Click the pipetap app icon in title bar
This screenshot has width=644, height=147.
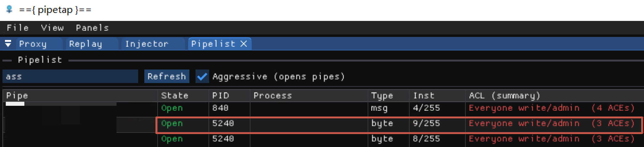point(10,9)
